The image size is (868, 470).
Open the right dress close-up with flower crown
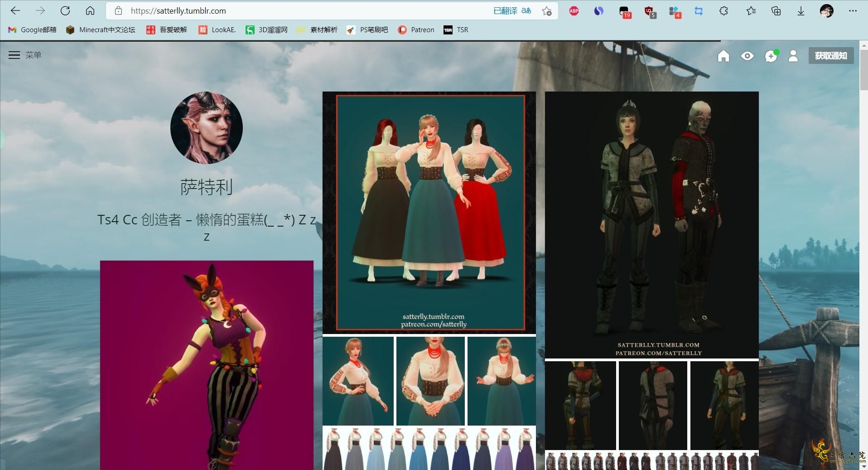pos(502,381)
